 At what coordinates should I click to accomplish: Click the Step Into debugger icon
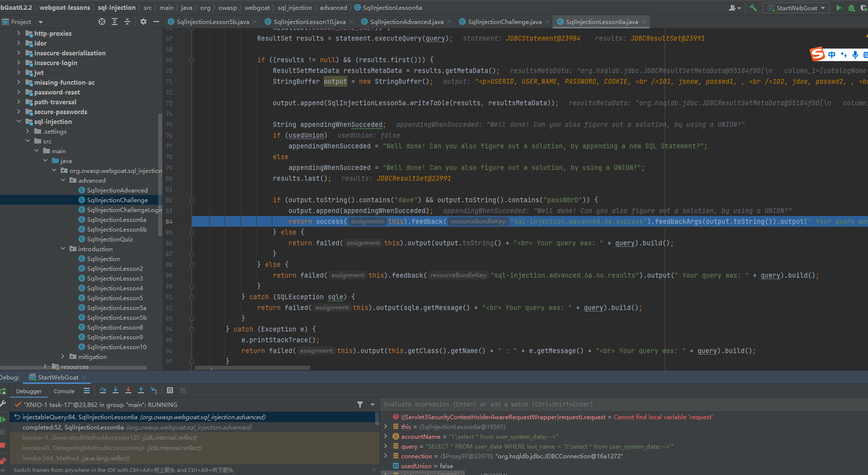pyautogui.click(x=116, y=390)
